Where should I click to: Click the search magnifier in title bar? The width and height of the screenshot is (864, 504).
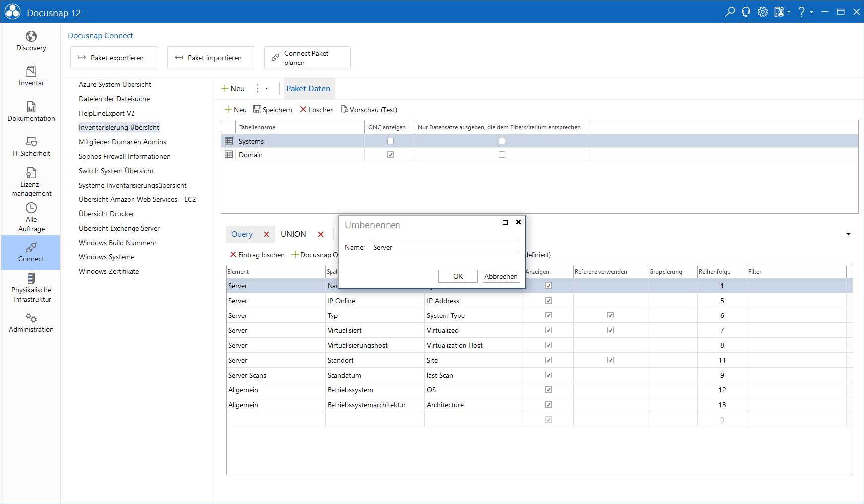(x=730, y=12)
